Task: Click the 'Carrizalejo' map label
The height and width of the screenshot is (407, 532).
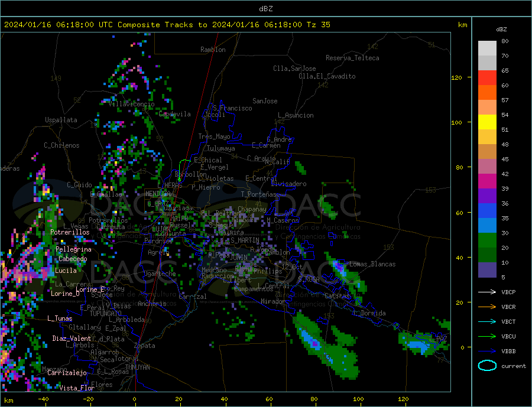Action: click(x=67, y=373)
